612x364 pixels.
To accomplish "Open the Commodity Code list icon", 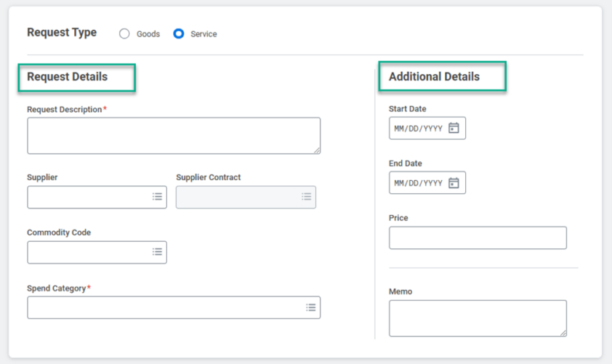I will coord(157,252).
